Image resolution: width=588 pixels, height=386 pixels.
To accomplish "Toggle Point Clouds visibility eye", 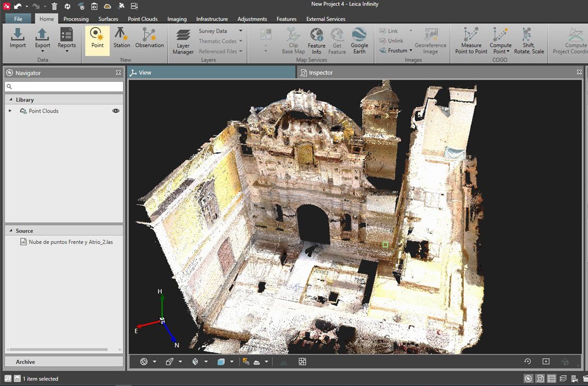I will click(x=116, y=111).
